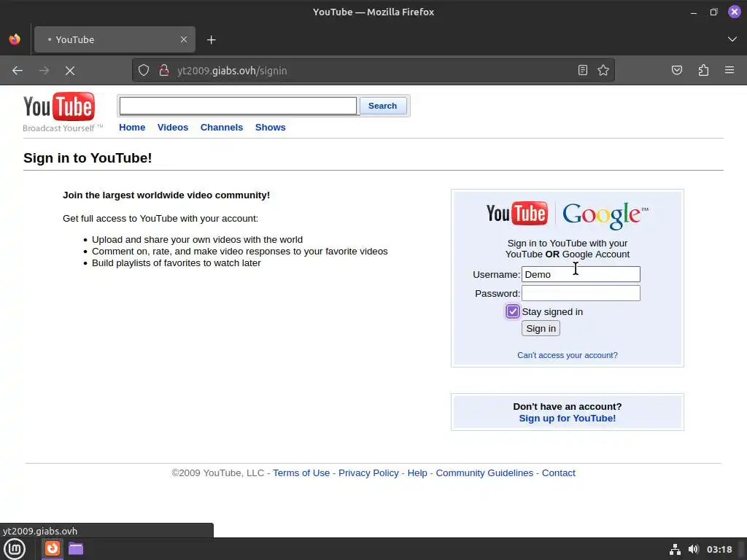Maximize the Firefox window
The height and width of the screenshot is (560, 747).
713,12
